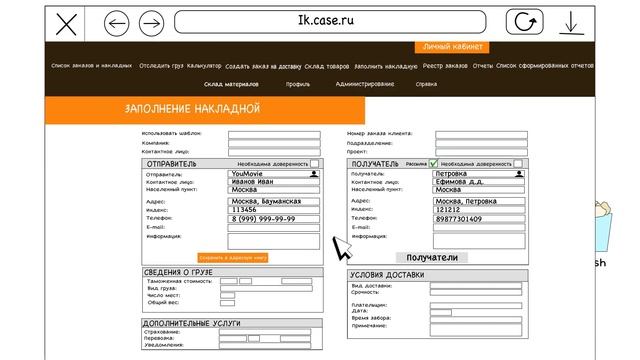
Task: Click the download arrow icon
Action: [x=571, y=23]
